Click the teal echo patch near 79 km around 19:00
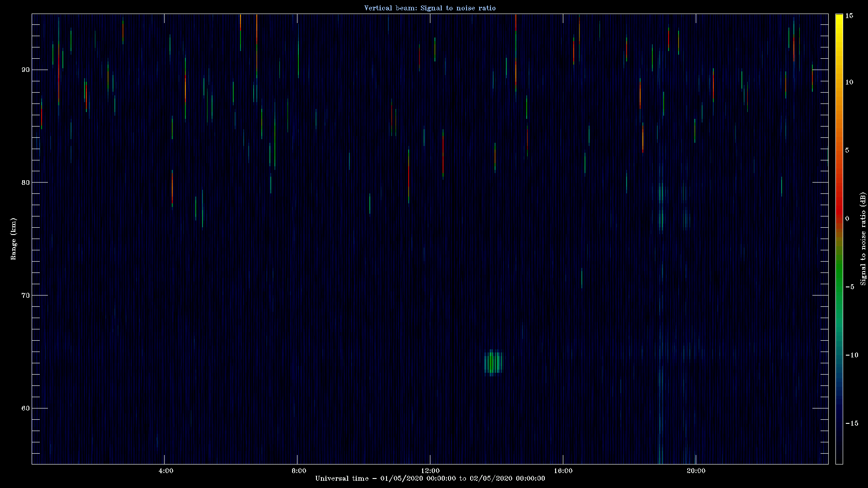This screenshot has width=868, height=488. tap(661, 193)
